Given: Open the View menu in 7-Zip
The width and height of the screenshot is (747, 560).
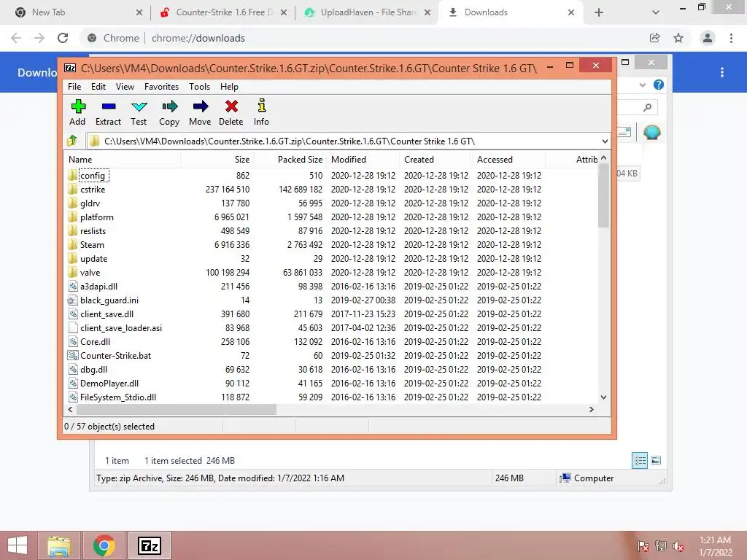Looking at the screenshot, I should click(125, 87).
